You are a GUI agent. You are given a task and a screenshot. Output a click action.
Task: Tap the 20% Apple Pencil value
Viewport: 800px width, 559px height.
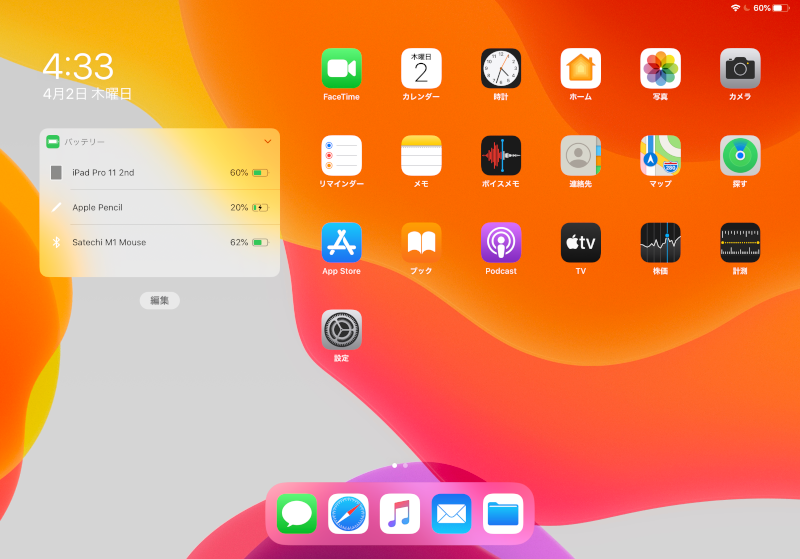coord(239,207)
